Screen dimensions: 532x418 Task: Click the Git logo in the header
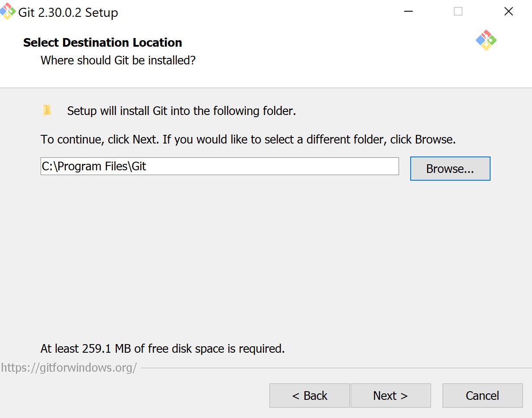[x=486, y=40]
